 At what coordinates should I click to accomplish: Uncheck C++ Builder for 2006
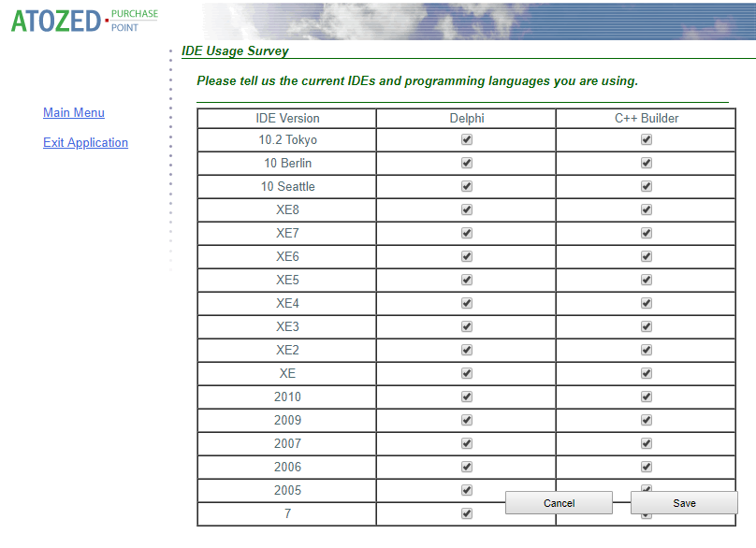tap(646, 467)
